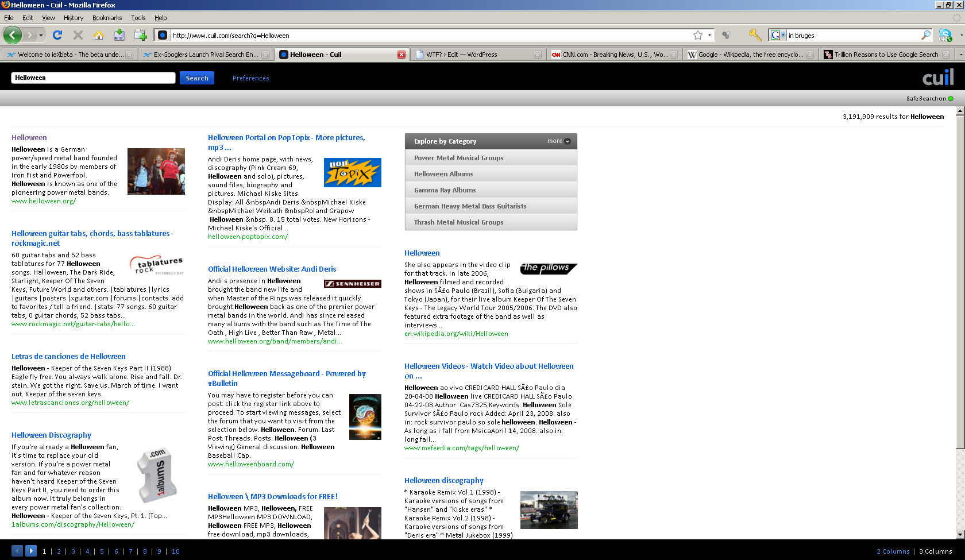The height and width of the screenshot is (560, 965).
Task: Switch layout to 2 Columns
Action: point(893,551)
